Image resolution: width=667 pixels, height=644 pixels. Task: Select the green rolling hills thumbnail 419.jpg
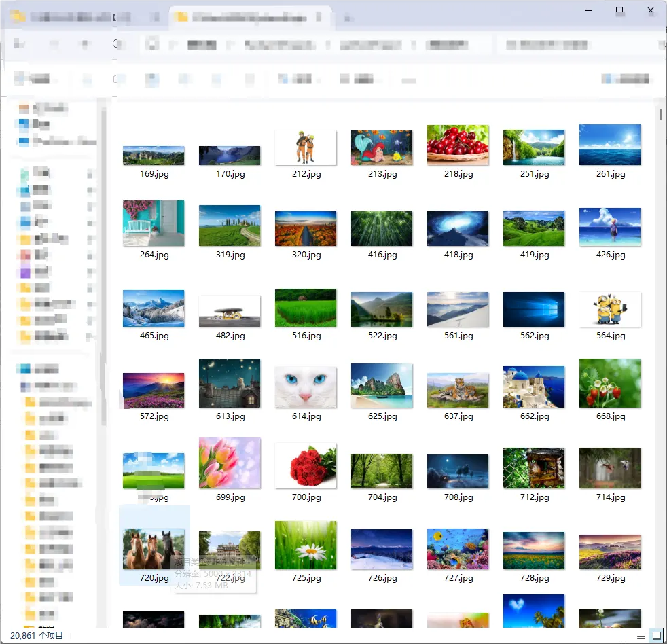pyautogui.click(x=534, y=228)
